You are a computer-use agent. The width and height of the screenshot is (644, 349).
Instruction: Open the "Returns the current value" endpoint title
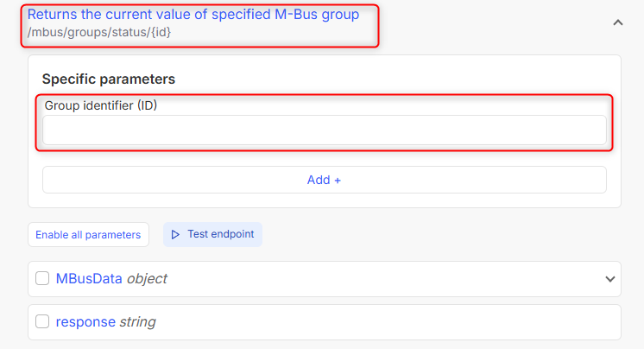(193, 15)
